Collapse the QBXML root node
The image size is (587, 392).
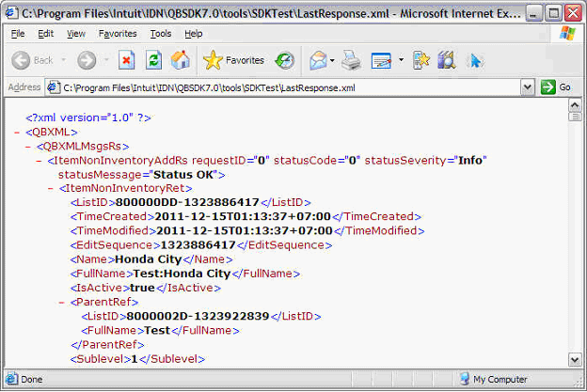pyautogui.click(x=17, y=133)
